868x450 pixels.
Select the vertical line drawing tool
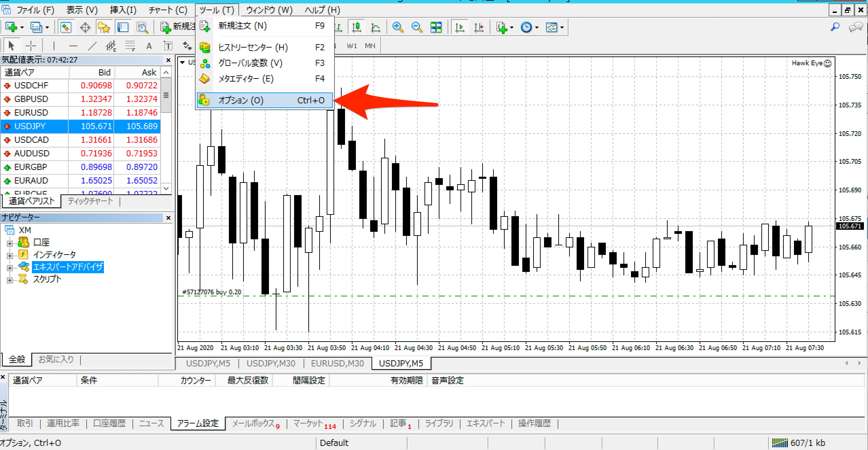click(54, 46)
